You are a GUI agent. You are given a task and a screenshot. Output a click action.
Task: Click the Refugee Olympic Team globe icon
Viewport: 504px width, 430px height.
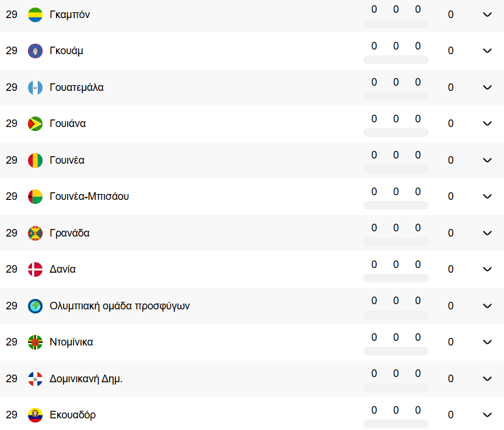36,306
